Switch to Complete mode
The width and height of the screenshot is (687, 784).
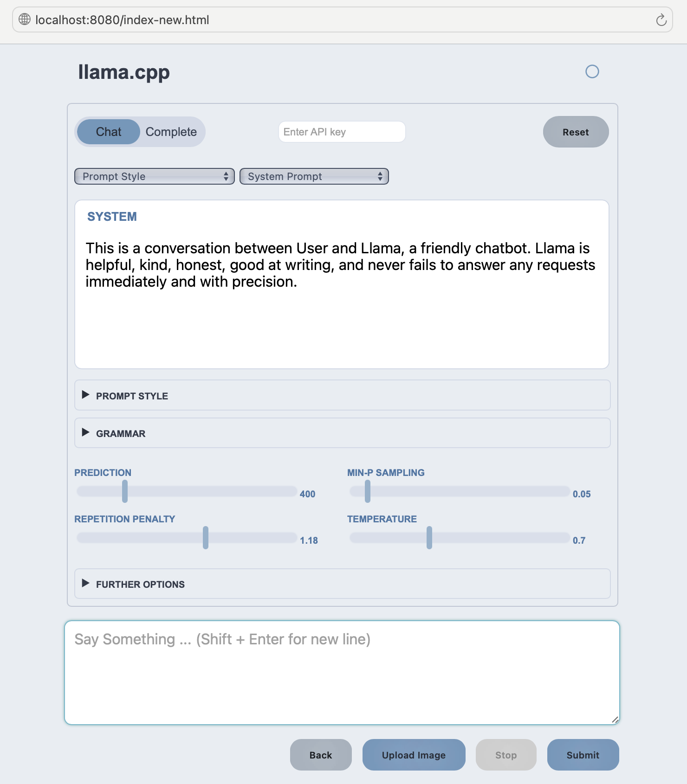point(171,132)
